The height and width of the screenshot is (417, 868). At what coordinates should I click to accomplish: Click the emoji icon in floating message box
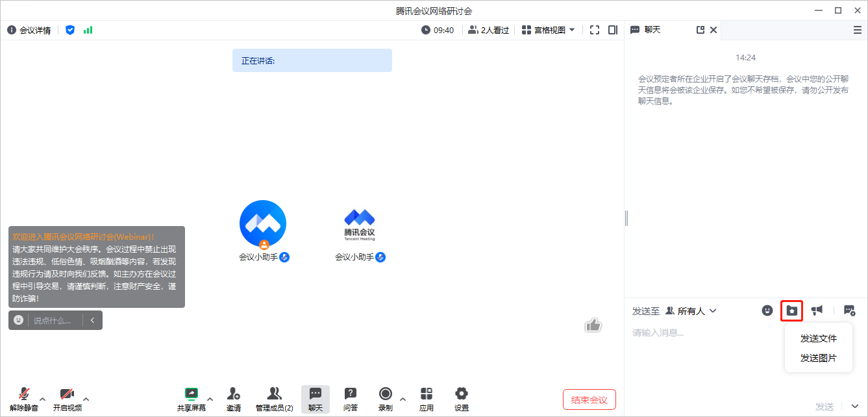click(x=19, y=320)
